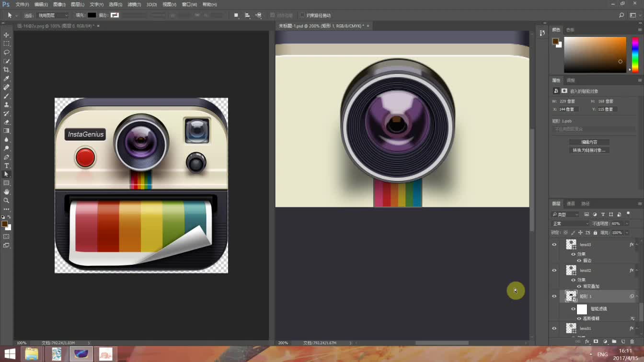Open the 图像(I) menu
644x362 pixels.
pos(59,4)
